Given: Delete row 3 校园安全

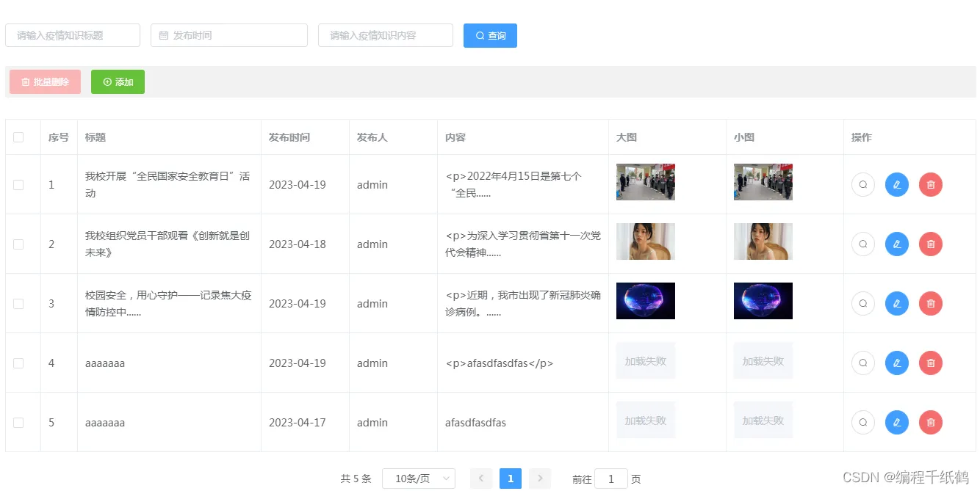Looking at the screenshot, I should 930,304.
